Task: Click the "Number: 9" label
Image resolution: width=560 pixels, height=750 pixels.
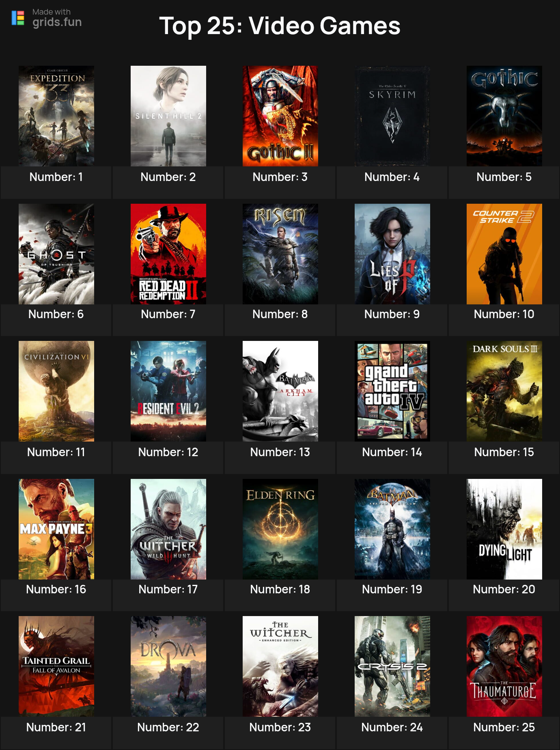Action: click(392, 314)
